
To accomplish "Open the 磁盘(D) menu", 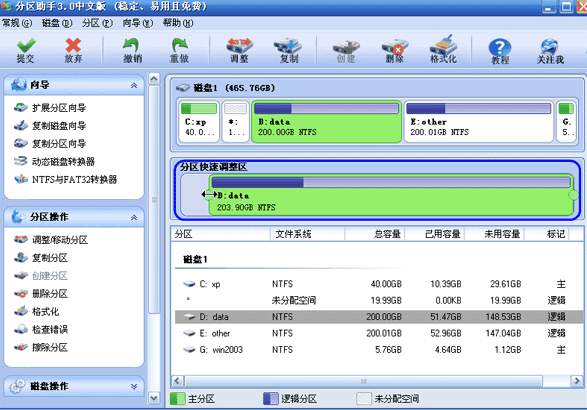I will 57,23.
